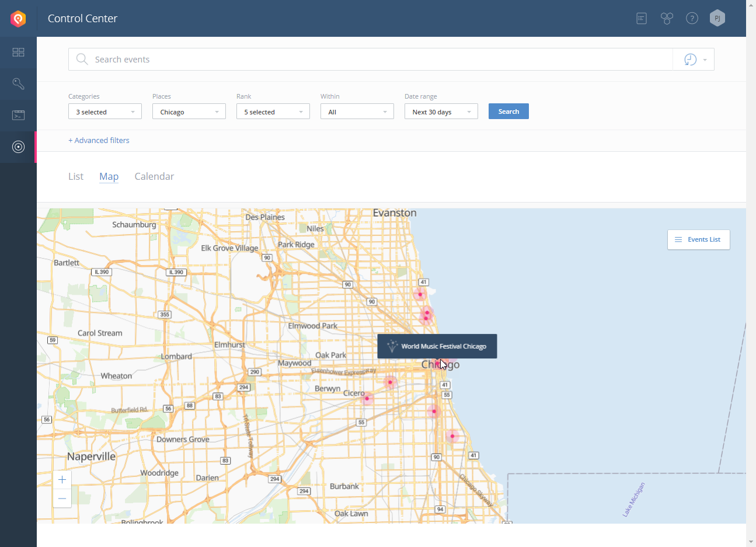Viewport: 756px width, 547px height.
Task: Click the Elk Grove Village map label
Action: (229, 248)
